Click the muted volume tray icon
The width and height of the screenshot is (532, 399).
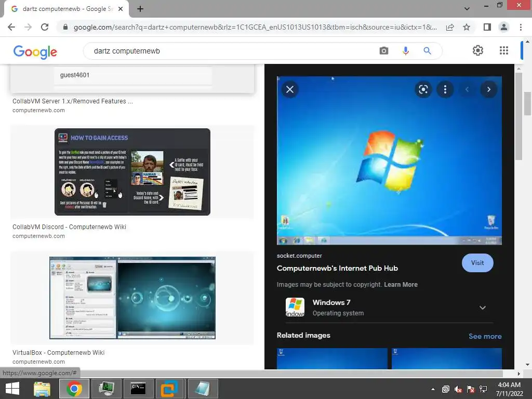click(x=458, y=389)
